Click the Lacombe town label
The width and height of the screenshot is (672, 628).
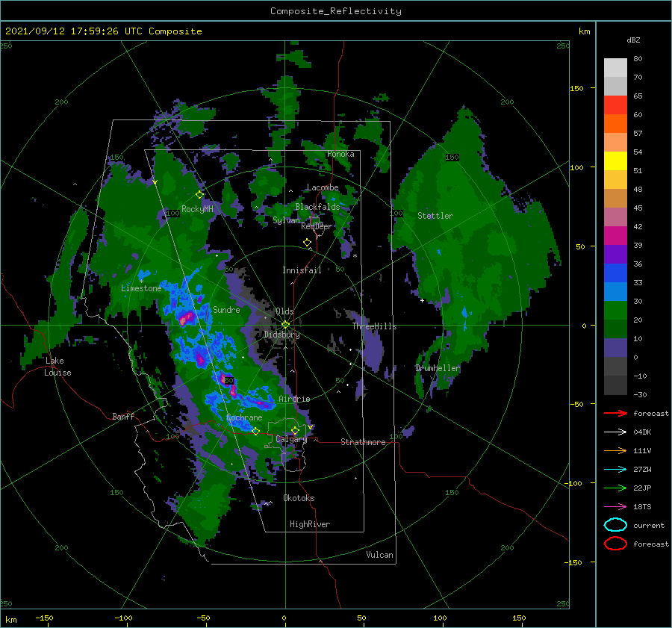pos(323,187)
